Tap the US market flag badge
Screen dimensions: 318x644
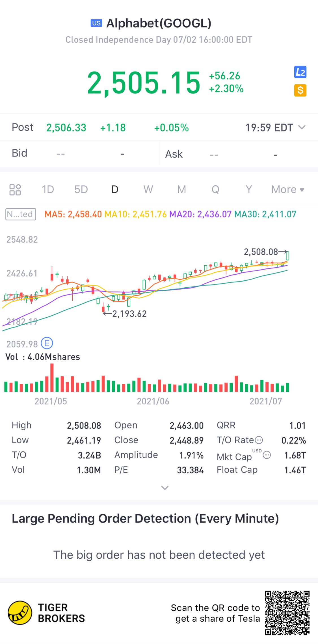point(96,23)
